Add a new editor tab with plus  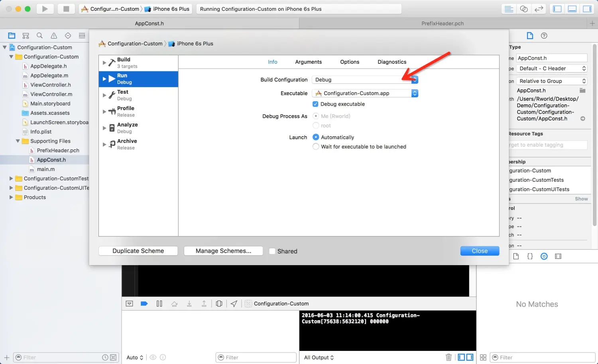pyautogui.click(x=592, y=24)
